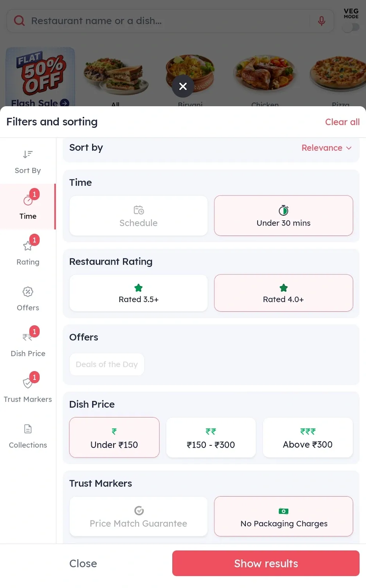This screenshot has width=366, height=588.
Task: Enable VEG MODE toggle
Action: 351,27
